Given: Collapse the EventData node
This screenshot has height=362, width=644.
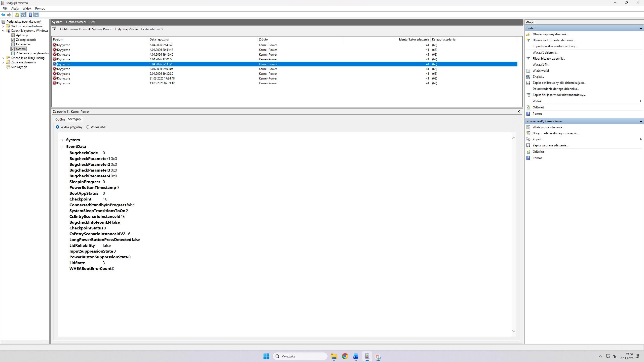Looking at the screenshot, I should click(62, 147).
